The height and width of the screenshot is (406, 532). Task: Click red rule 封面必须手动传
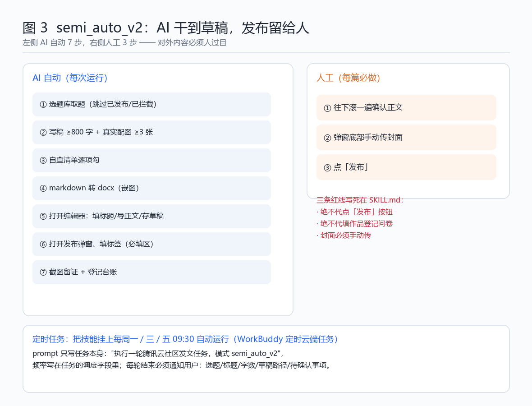344,235
